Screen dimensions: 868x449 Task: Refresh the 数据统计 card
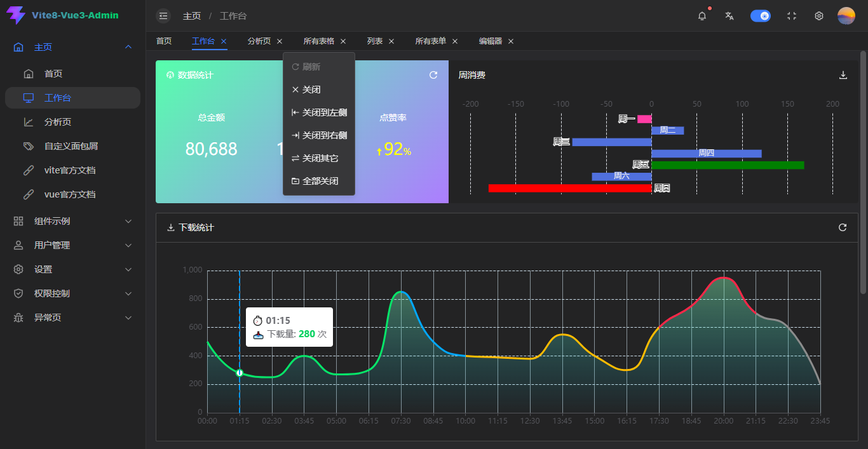(433, 75)
